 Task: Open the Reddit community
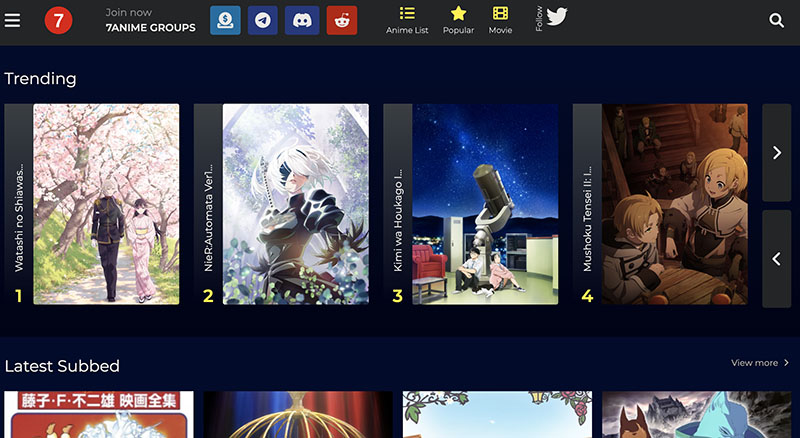(342, 20)
